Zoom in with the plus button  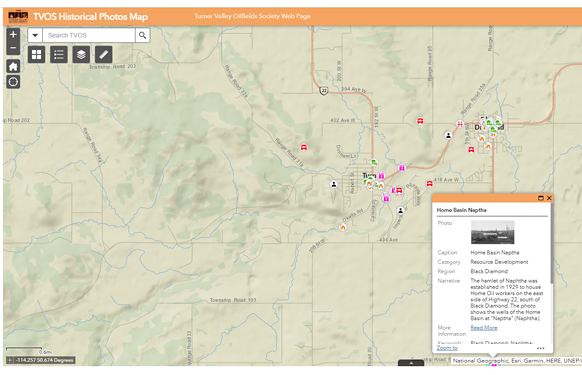pos(13,35)
